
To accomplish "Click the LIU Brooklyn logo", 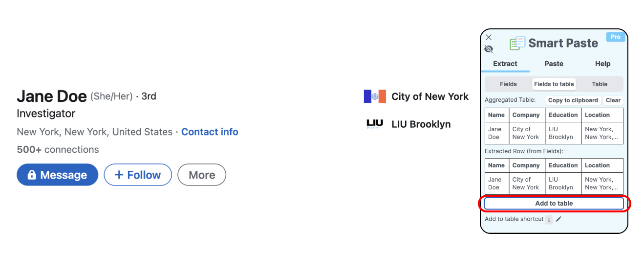I will click(375, 124).
